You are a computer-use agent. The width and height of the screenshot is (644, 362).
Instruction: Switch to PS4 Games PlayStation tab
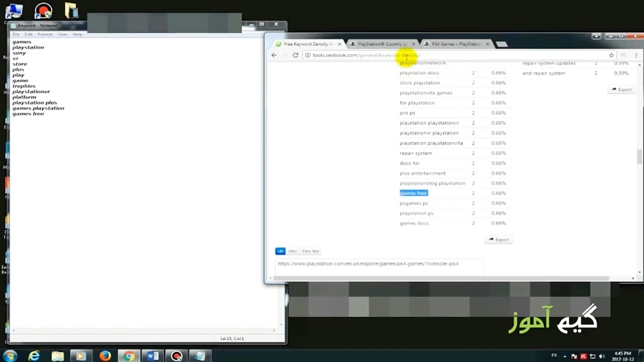(456, 44)
